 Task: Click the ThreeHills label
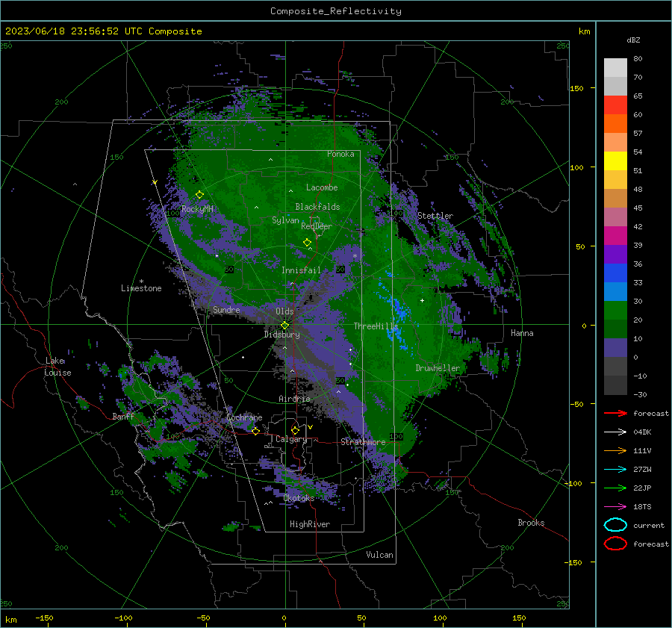pos(376,326)
